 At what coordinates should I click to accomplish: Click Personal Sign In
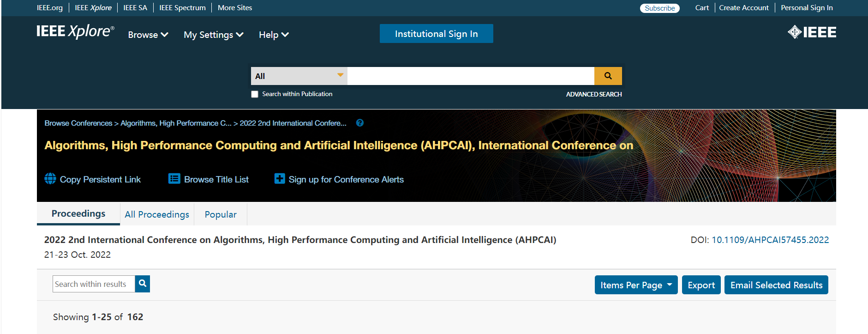point(807,8)
